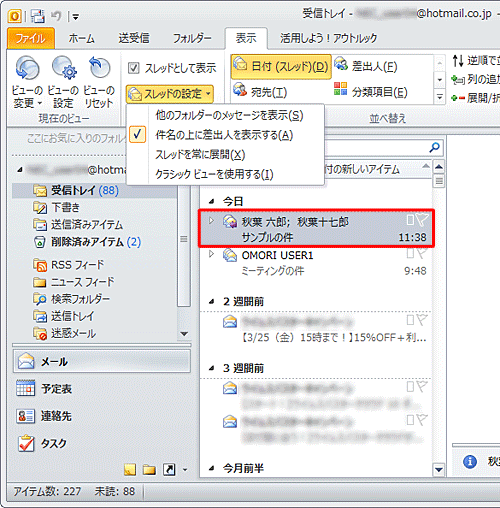
Task: Open the ビューの変更 dropdown button
Action: (27, 82)
